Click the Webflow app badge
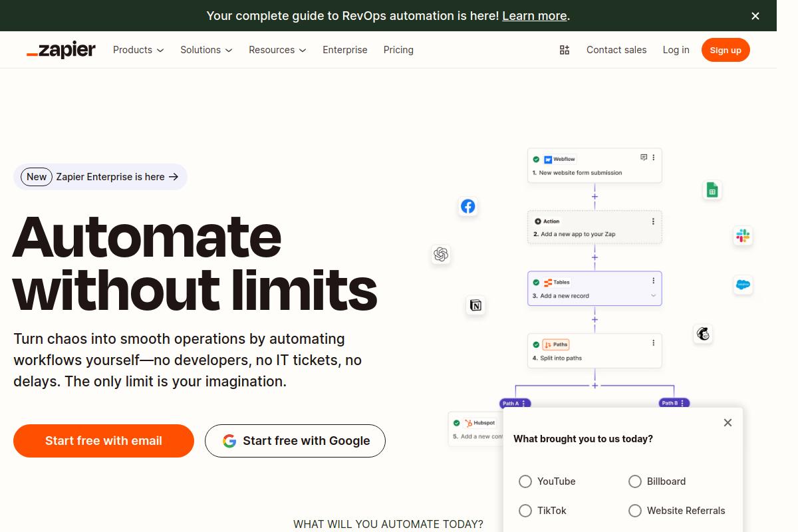Screen dimensions: 798x532 (x=559, y=160)
